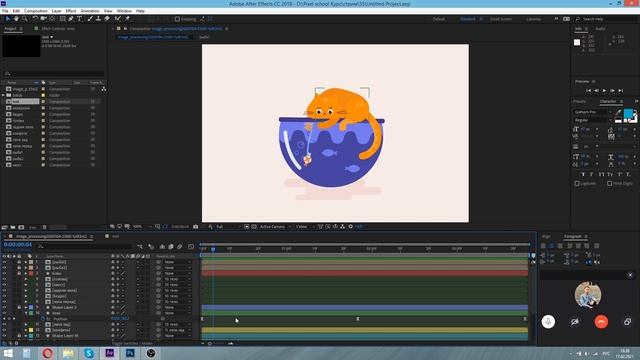The image size is (640, 360).
Task: Enable Frame Blending button in timeline header
Action: (171, 247)
